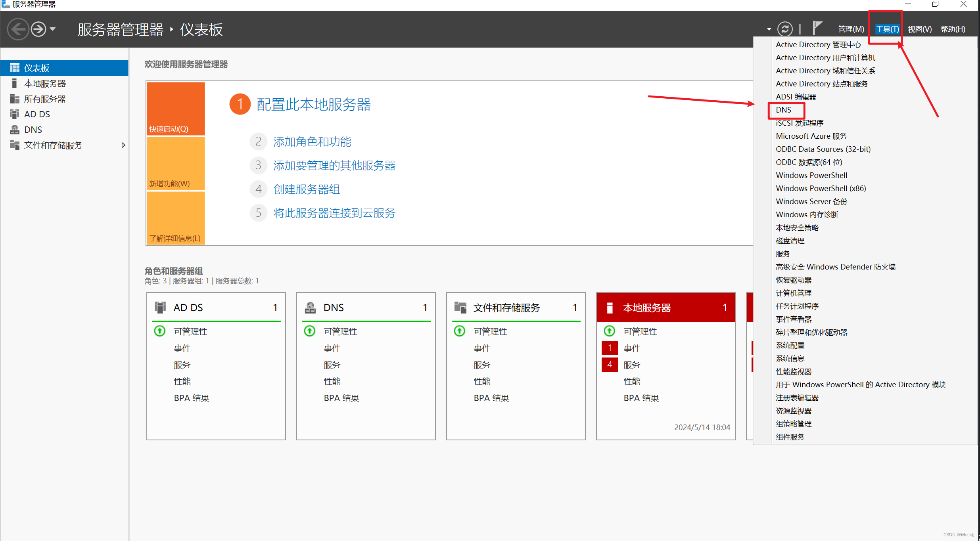This screenshot has width=980, height=541.
Task: Open Active Directory 用户和计算机 tool
Action: (825, 57)
